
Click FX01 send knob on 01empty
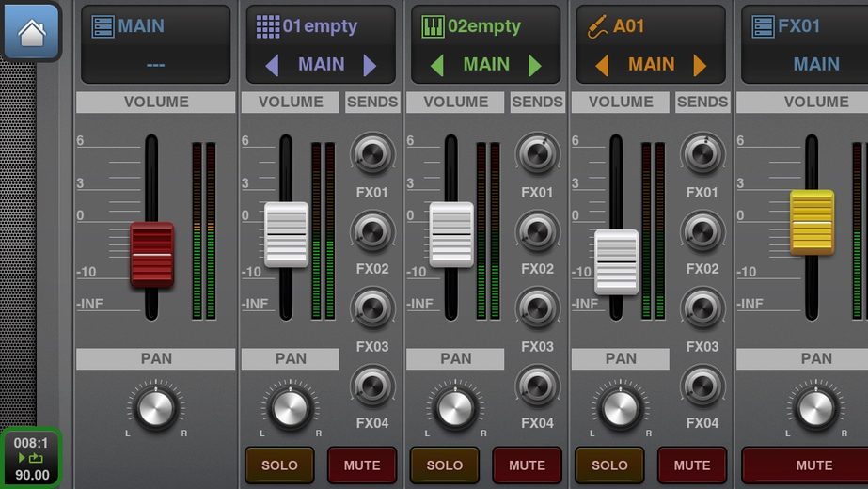(372, 153)
